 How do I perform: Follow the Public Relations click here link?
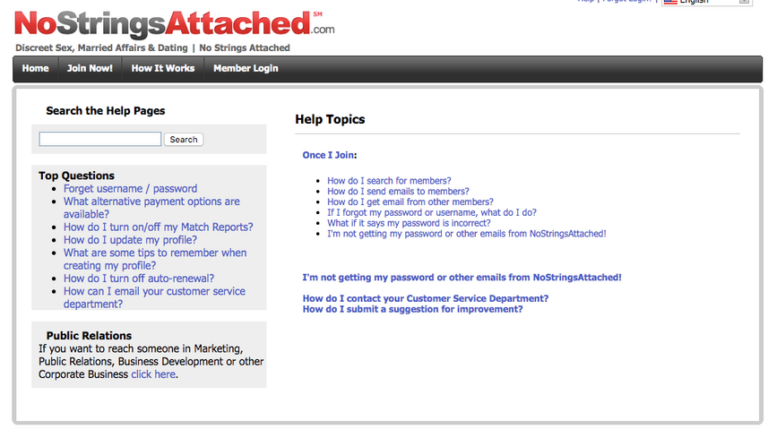click(153, 374)
